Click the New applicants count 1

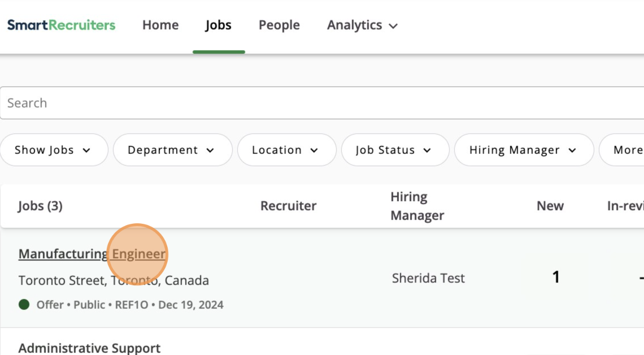coord(556,278)
